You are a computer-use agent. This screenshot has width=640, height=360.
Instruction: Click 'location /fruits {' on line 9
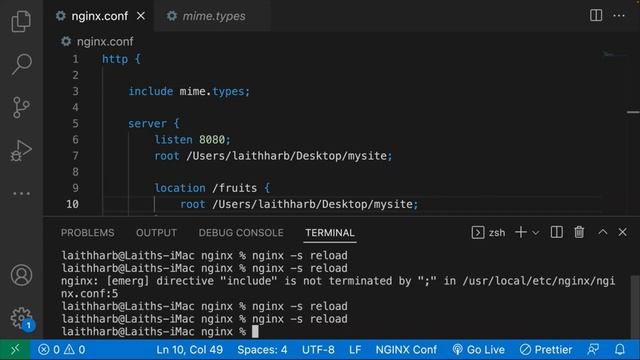tap(212, 188)
